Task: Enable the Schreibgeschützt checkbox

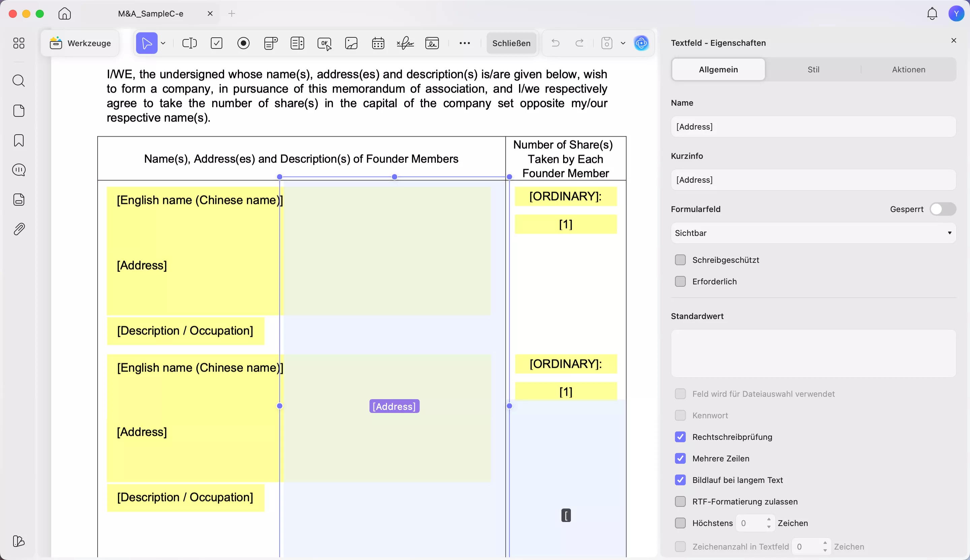Action: [x=680, y=260]
